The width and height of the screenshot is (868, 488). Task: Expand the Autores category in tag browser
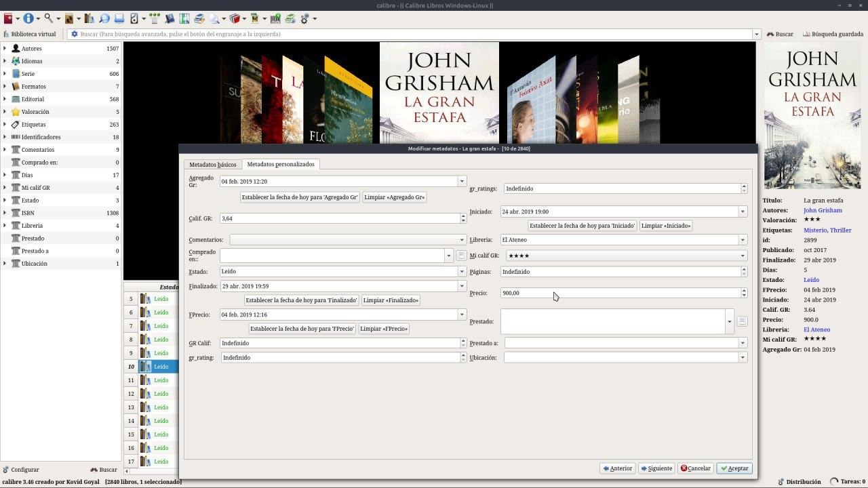coord(5,49)
